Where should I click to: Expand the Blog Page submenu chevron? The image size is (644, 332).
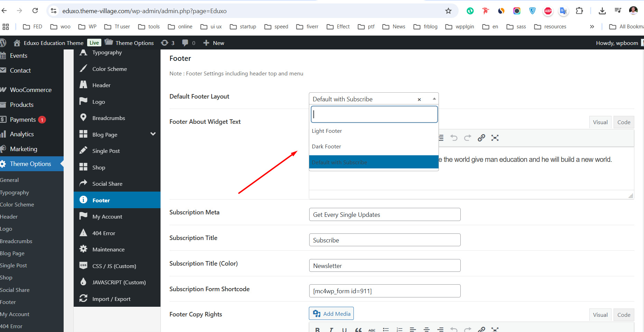[153, 134]
